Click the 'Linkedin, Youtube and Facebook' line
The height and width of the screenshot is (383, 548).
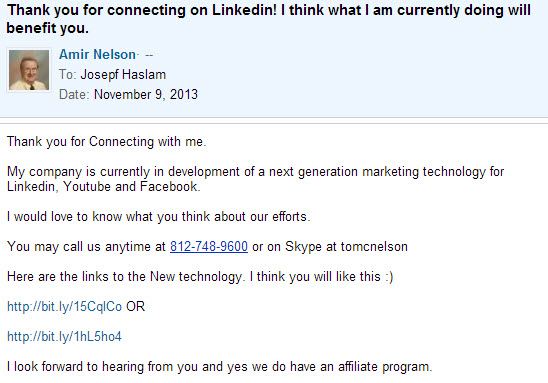click(x=103, y=187)
